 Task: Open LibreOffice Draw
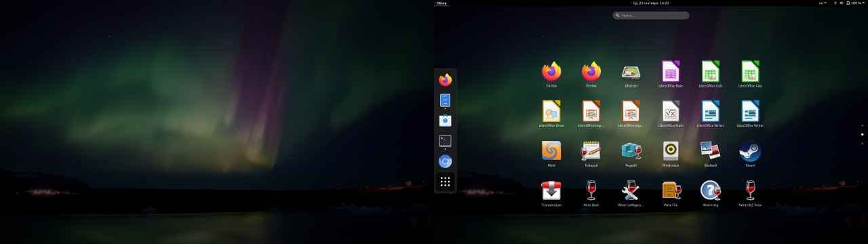(x=551, y=113)
